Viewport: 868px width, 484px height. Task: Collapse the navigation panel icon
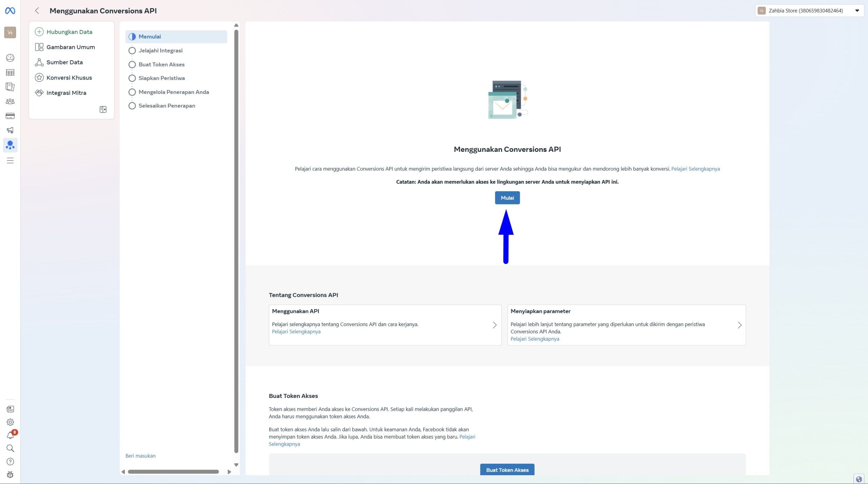point(103,109)
